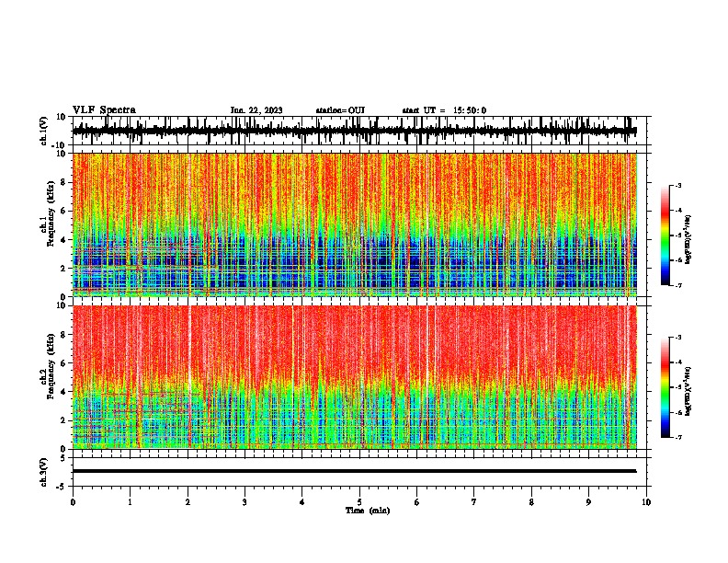Click the '5' minute tick label

[x=359, y=502]
